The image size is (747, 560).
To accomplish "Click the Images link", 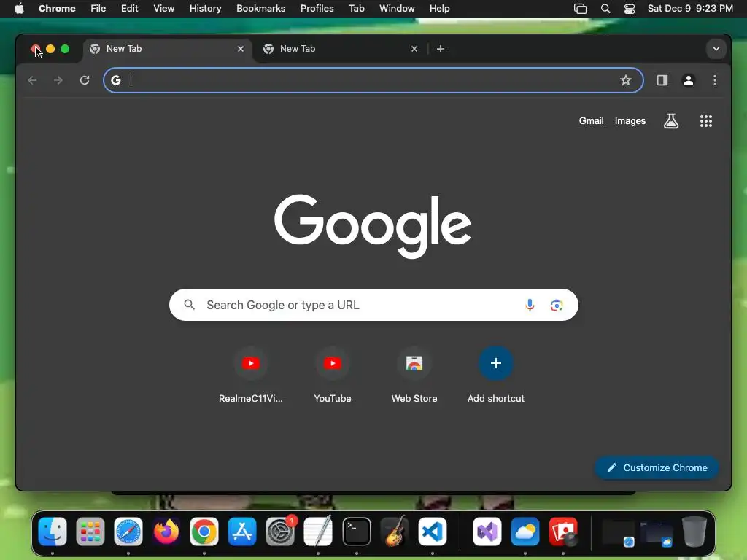I will pos(630,121).
